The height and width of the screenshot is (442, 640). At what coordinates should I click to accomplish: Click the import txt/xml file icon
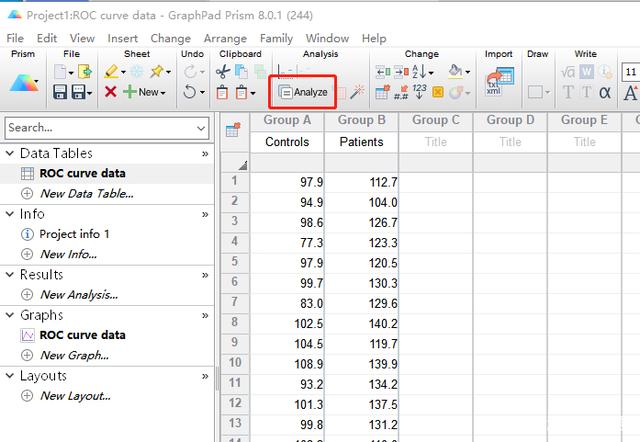pos(498,82)
